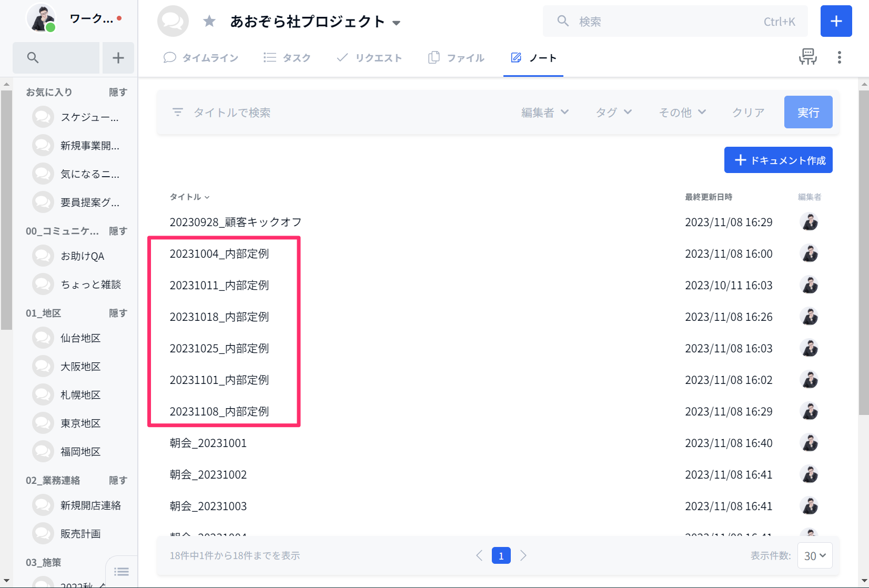869x588 pixels.
Task: Click the list icon at sidebar bottom
Action: pos(122,571)
